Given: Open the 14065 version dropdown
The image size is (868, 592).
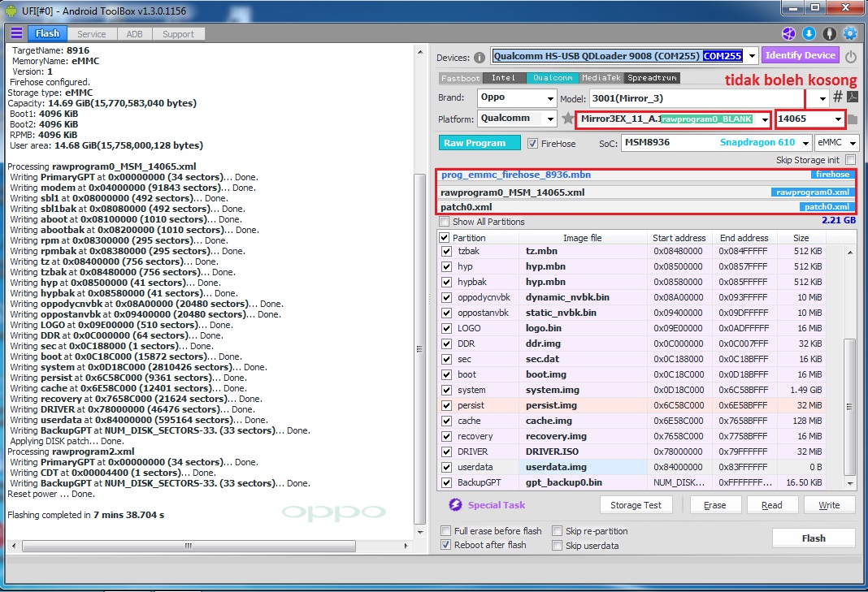Looking at the screenshot, I should tap(838, 119).
